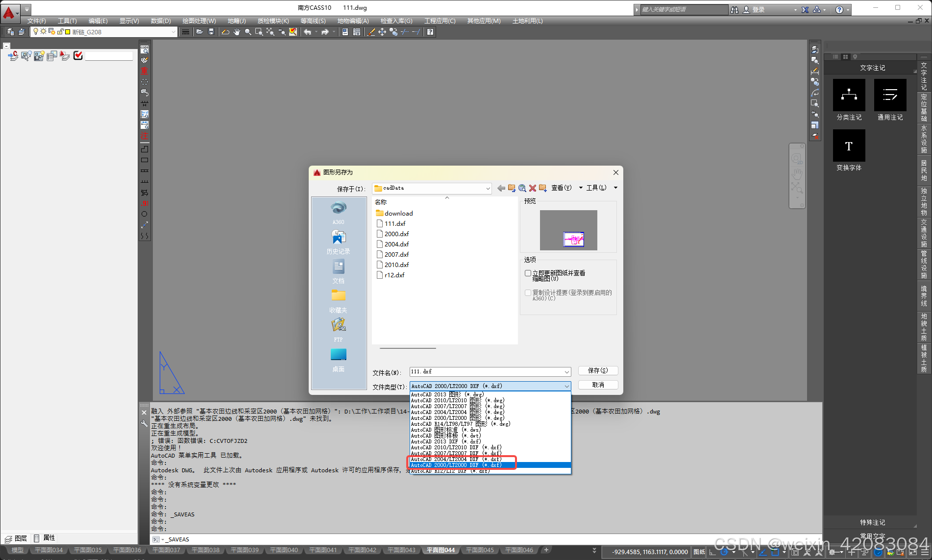Add new layout with plus tab button
This screenshot has width=932, height=560.
[x=546, y=550]
